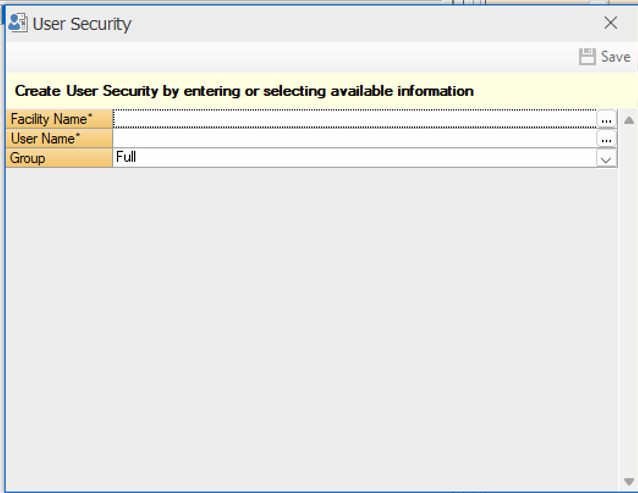Focus the Facility Name input field
The image size is (638, 493).
[354, 119]
